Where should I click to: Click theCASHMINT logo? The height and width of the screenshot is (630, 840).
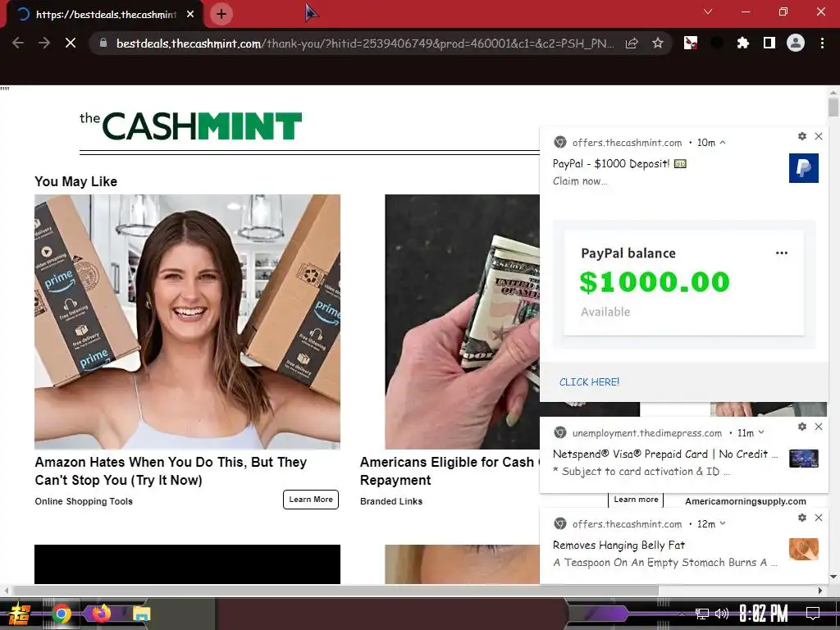[190, 126]
